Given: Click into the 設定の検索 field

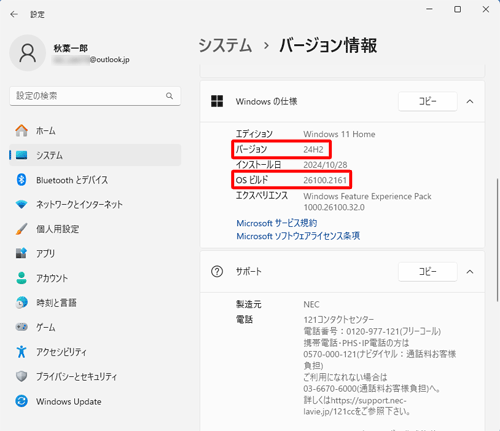Looking at the screenshot, I should 95,96.
